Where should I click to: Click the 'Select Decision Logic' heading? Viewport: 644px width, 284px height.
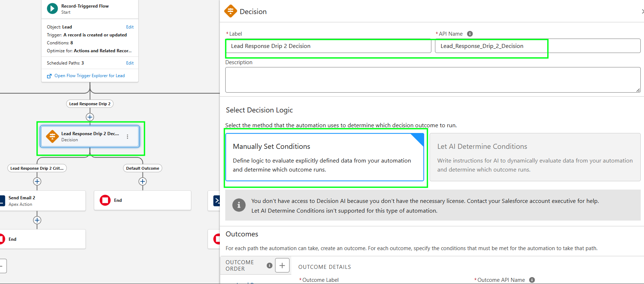259,110
